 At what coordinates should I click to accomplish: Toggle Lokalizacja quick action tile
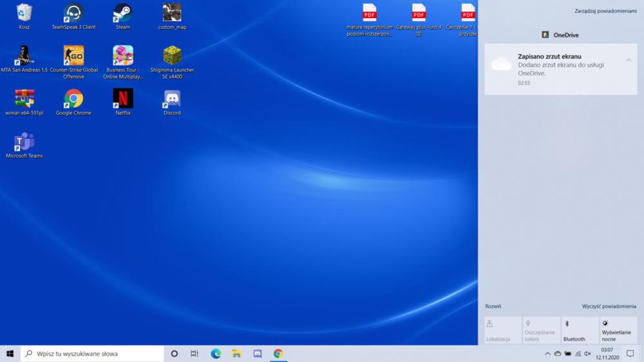(x=503, y=330)
